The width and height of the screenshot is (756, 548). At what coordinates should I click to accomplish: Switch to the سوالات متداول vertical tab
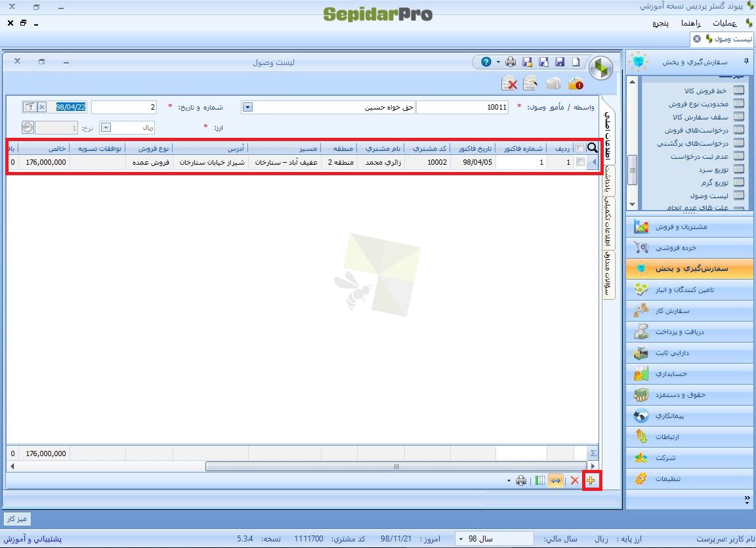pyautogui.click(x=608, y=274)
